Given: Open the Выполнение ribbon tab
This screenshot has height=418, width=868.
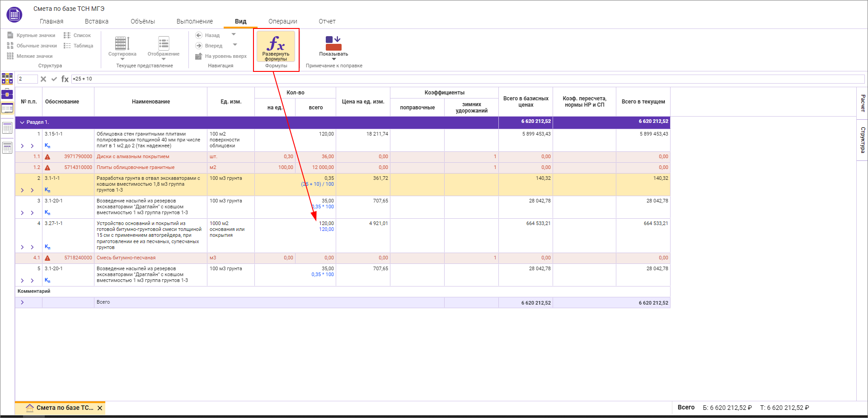Looking at the screenshot, I should [195, 21].
